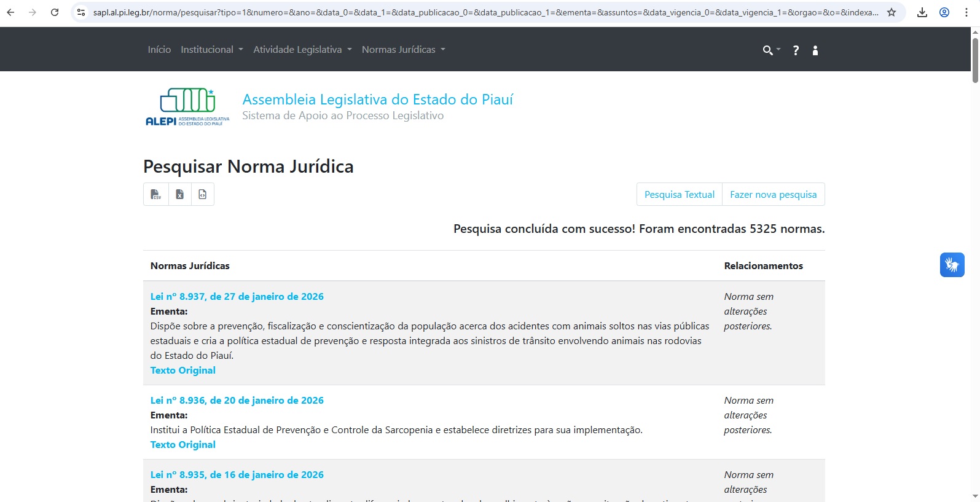
Task: Click the browser address bar URL
Action: [x=485, y=12]
